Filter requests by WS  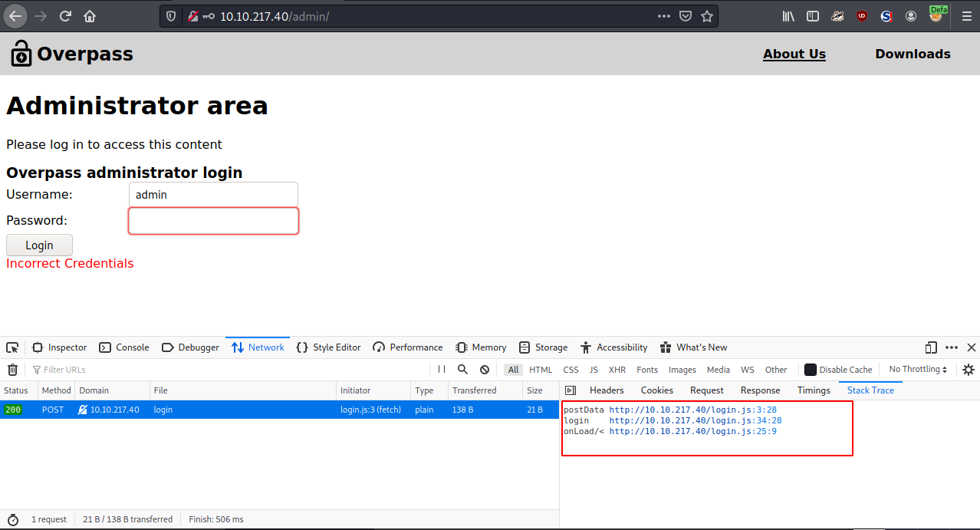(x=748, y=370)
